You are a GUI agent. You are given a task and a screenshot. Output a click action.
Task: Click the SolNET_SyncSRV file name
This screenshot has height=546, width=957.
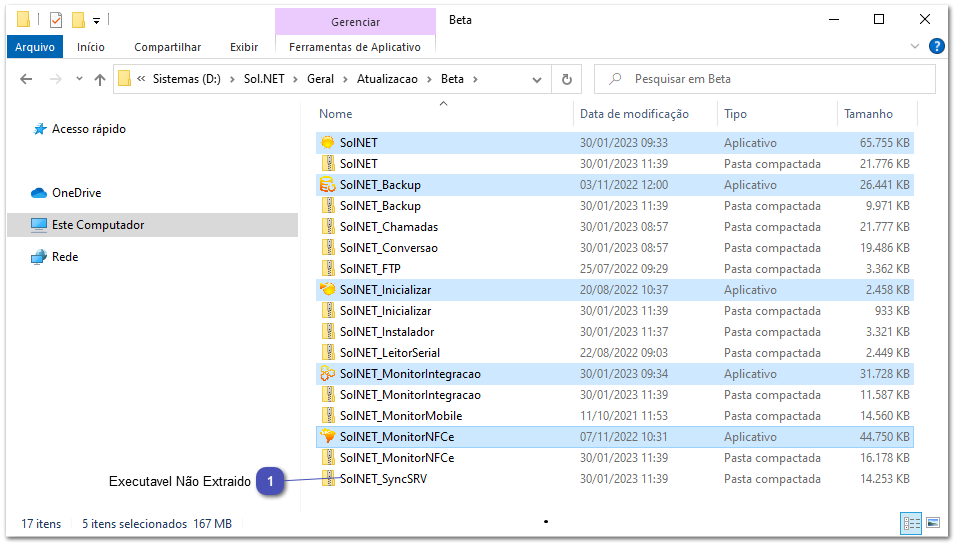(x=383, y=479)
